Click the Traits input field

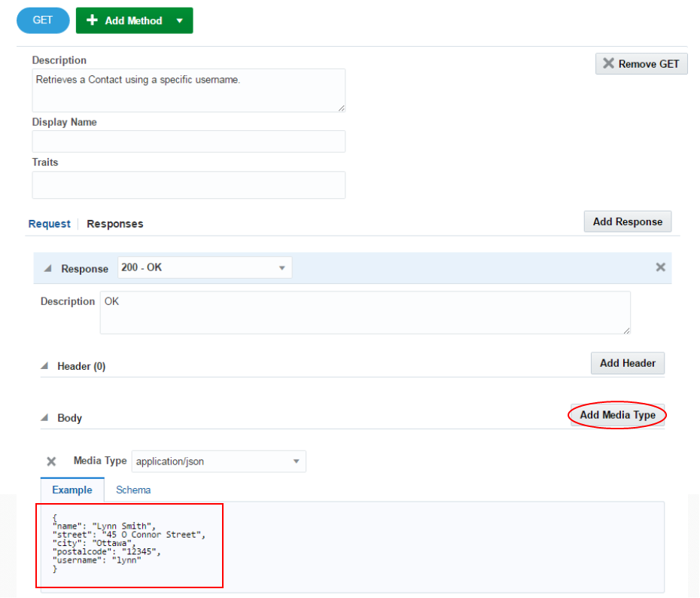[x=188, y=185]
